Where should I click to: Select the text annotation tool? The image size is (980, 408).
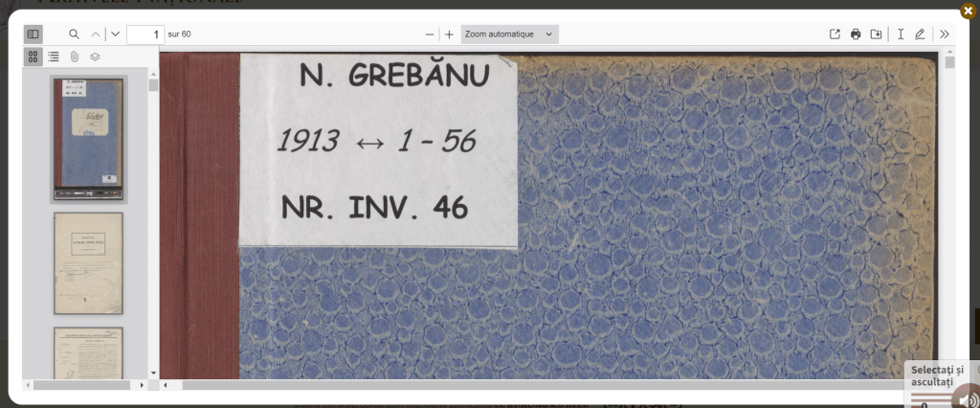(901, 34)
